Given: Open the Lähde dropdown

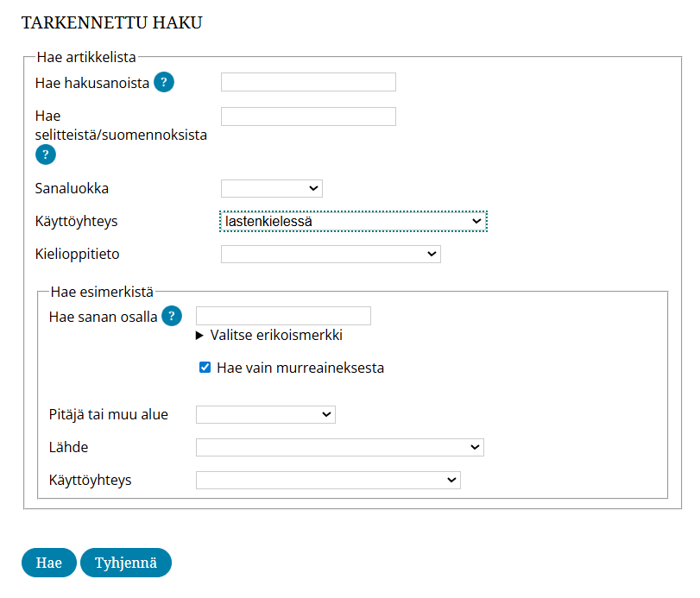Looking at the screenshot, I should tap(339, 447).
